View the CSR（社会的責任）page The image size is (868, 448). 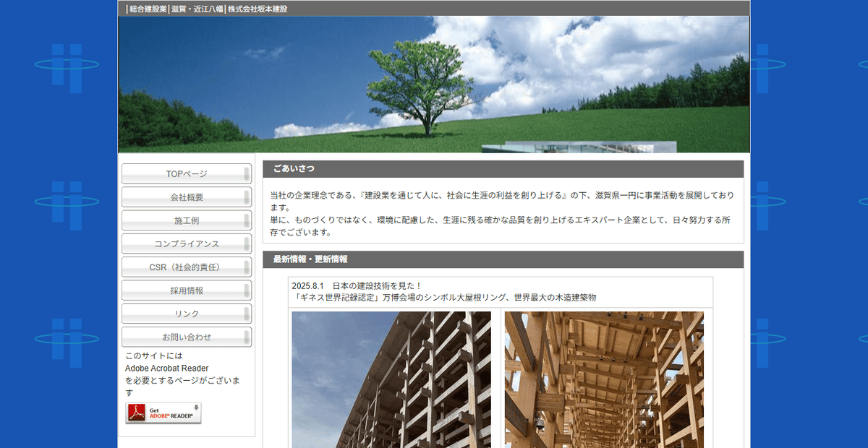[187, 267]
